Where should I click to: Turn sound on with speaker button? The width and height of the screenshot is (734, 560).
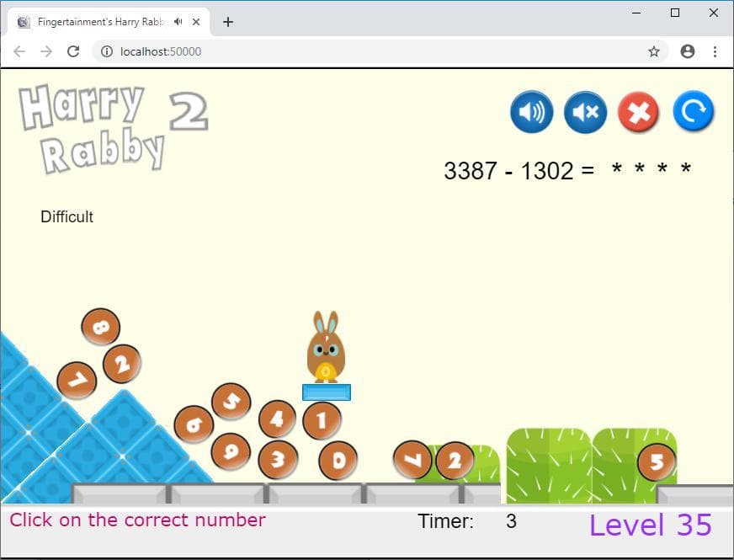tap(531, 112)
